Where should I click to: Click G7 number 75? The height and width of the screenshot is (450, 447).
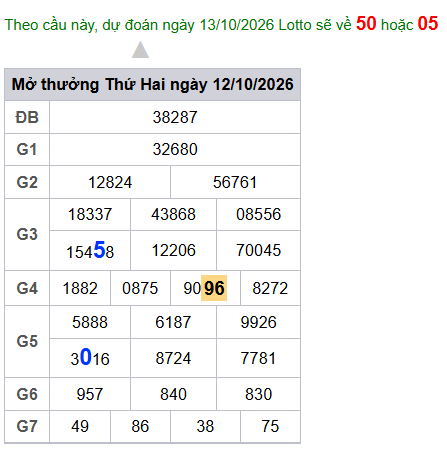270,426
